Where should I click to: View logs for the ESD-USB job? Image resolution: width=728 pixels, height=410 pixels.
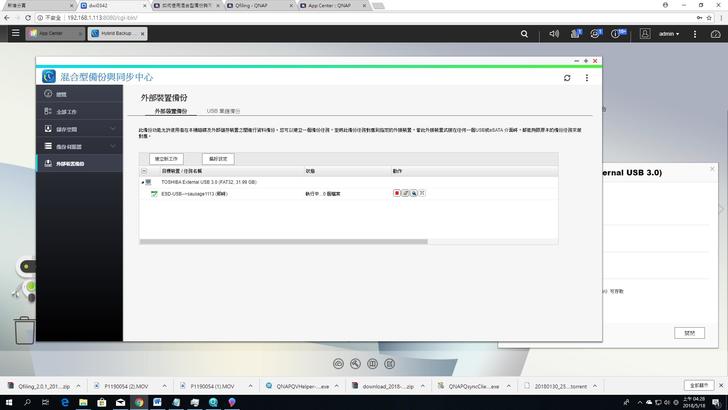[x=413, y=193]
